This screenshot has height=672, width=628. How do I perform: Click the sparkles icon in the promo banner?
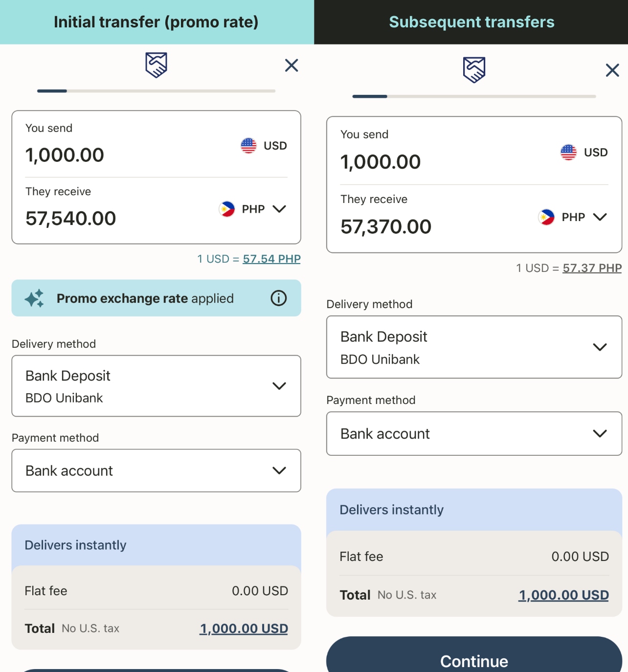[33, 298]
